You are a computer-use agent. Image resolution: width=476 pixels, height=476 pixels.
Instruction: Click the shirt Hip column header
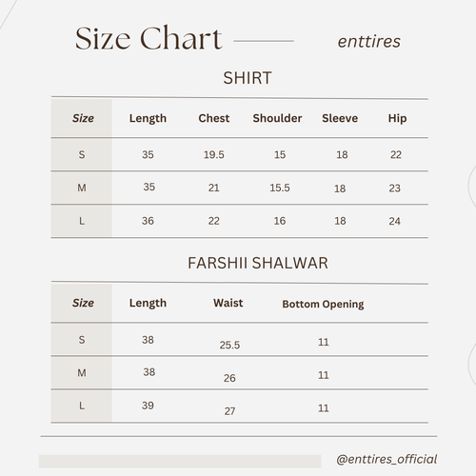[397, 118]
